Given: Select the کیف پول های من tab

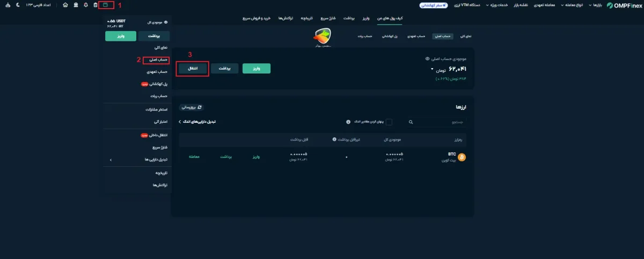Looking at the screenshot, I should coord(390,18).
